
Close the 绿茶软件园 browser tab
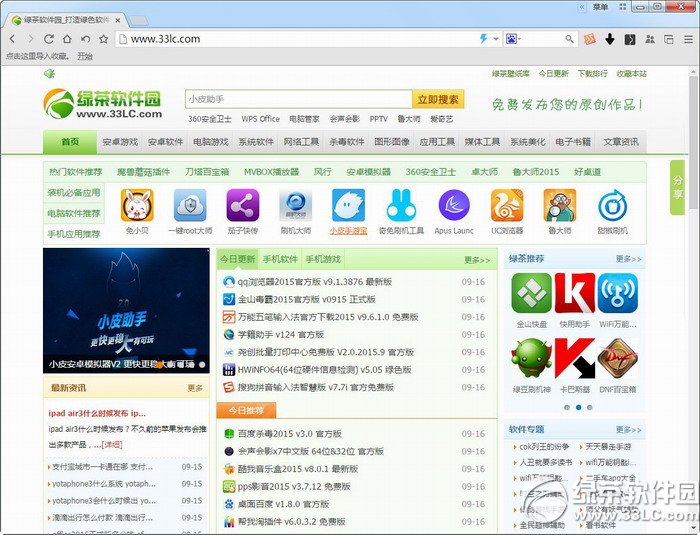(118, 21)
